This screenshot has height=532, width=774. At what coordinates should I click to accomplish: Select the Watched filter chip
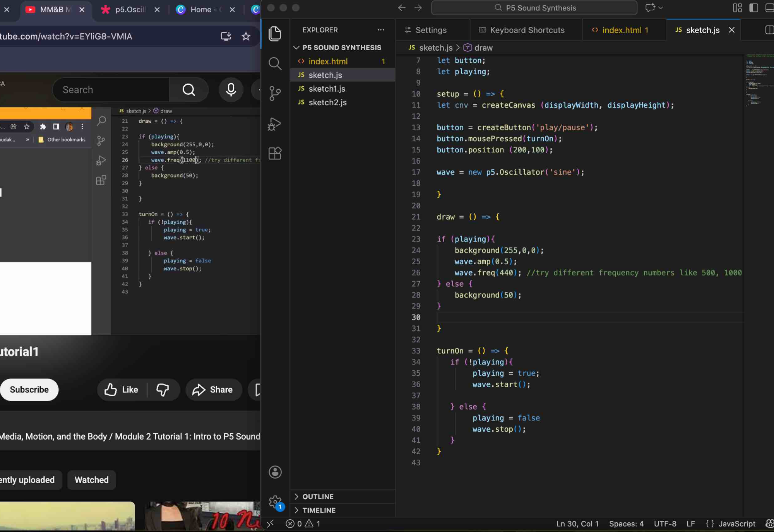pyautogui.click(x=92, y=480)
